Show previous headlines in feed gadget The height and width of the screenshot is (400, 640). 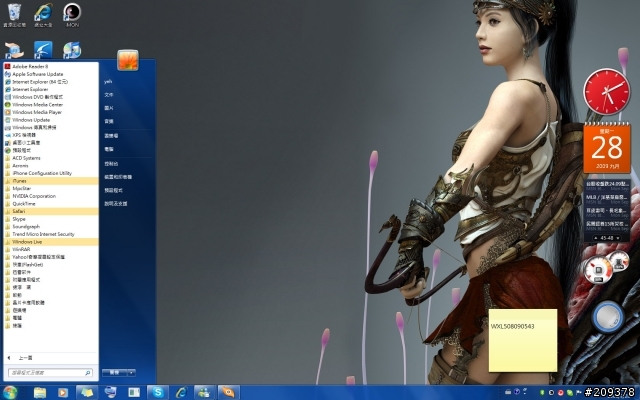[595, 238]
